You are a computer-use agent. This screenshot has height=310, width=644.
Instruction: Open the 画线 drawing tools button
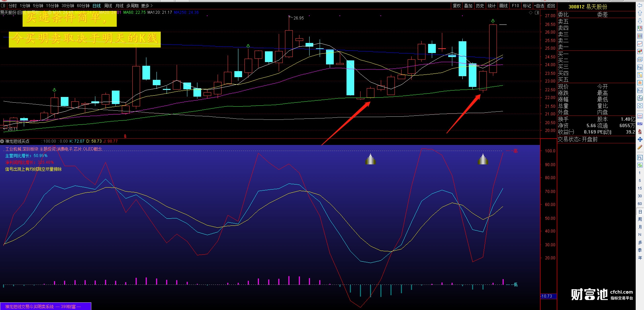tap(504, 6)
